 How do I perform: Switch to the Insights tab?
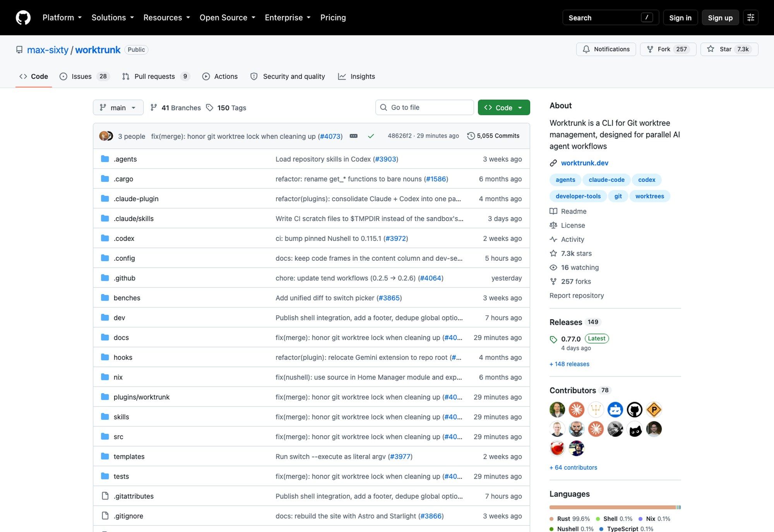point(356,76)
